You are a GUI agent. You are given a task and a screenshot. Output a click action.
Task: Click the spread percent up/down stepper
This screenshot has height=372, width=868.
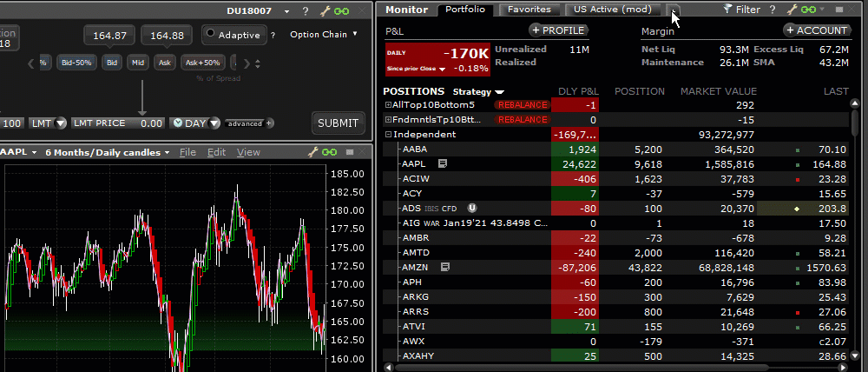point(258,63)
